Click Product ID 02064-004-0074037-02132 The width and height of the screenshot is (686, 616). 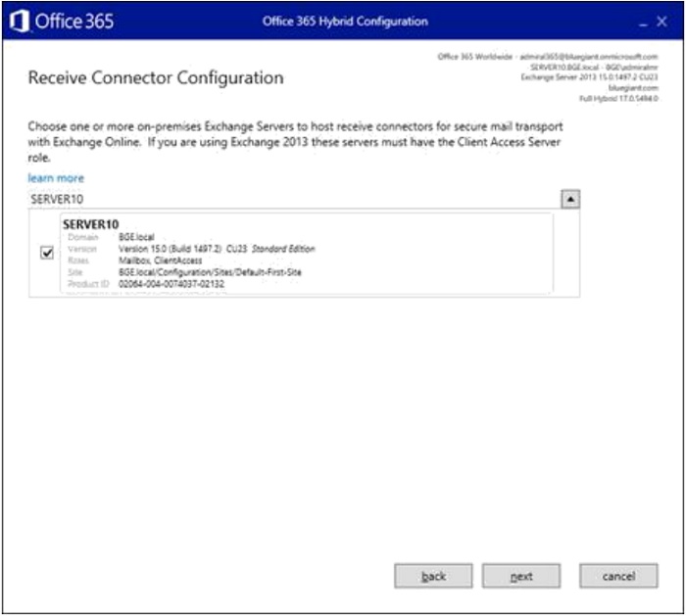click(x=171, y=284)
